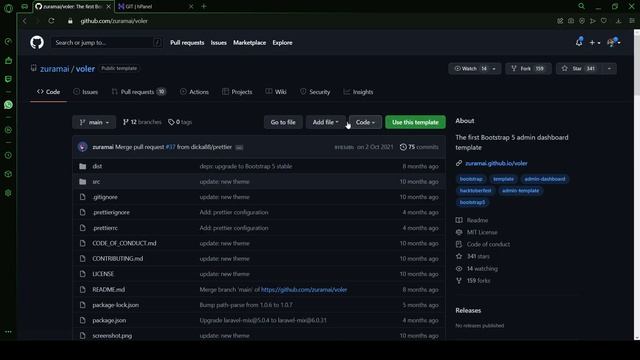Open the Star list dropdown arrow

click(x=609, y=69)
